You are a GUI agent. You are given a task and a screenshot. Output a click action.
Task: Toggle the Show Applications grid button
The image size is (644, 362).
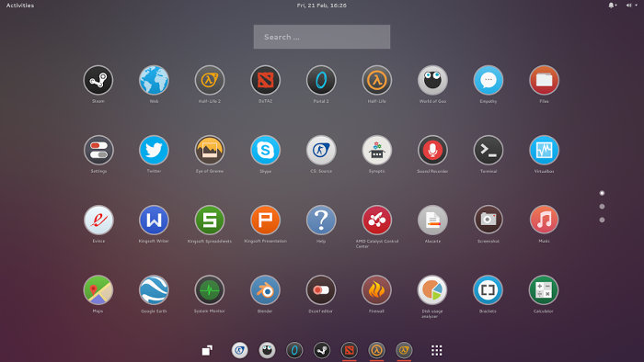click(436, 350)
